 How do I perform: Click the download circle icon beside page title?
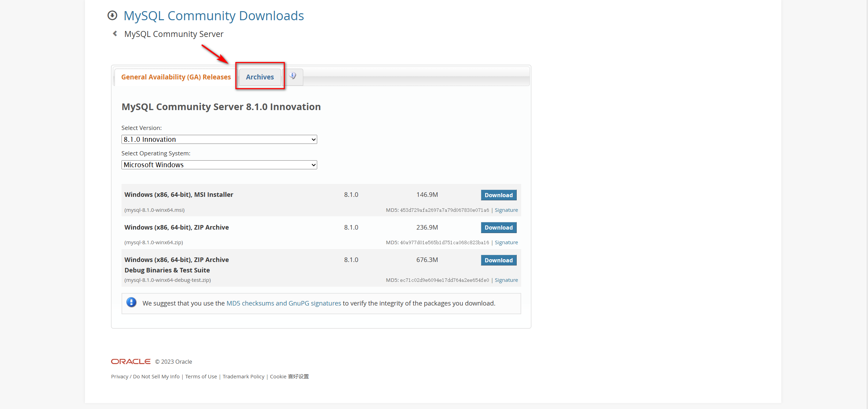point(112,15)
